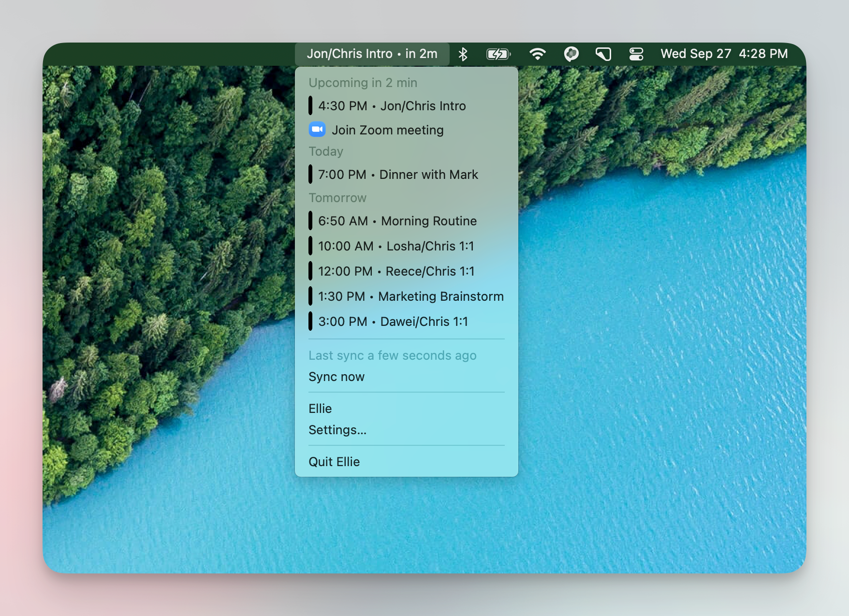Open the 7:00 PM Dinner with Mark event
The height and width of the screenshot is (616, 849).
[x=407, y=175]
